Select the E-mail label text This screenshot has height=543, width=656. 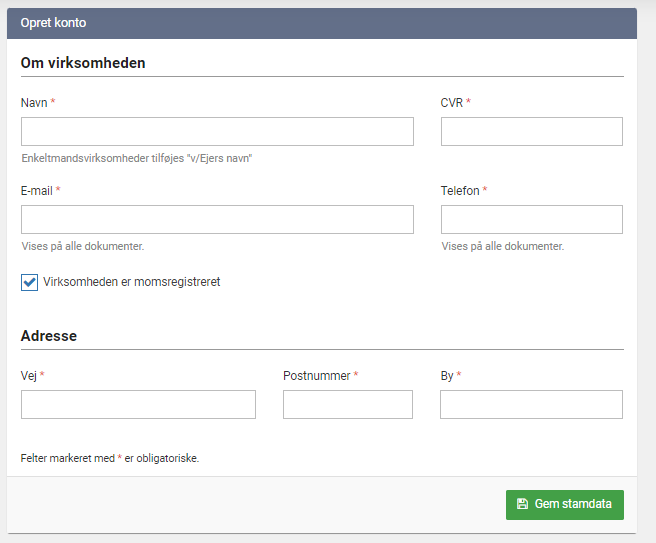[x=36, y=191]
